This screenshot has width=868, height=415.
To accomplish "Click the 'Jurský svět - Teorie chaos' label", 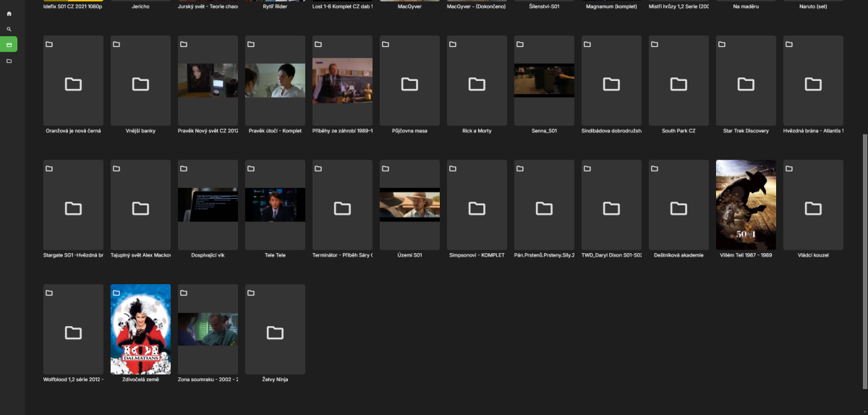I will (x=208, y=7).
